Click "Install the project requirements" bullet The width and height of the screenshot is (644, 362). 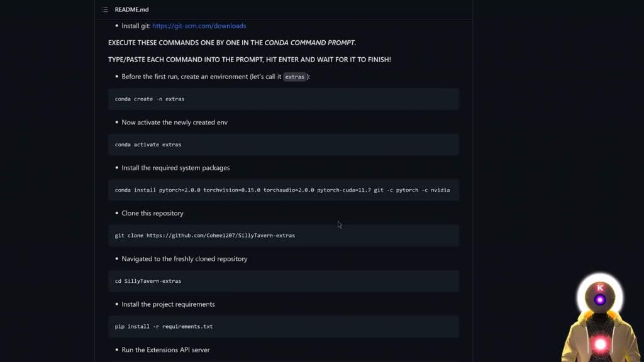pyautogui.click(x=168, y=304)
